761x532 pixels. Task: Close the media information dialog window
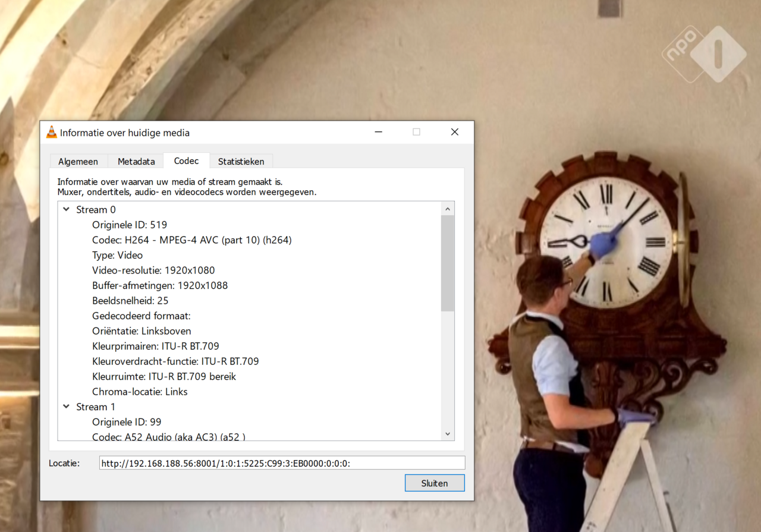[454, 132]
